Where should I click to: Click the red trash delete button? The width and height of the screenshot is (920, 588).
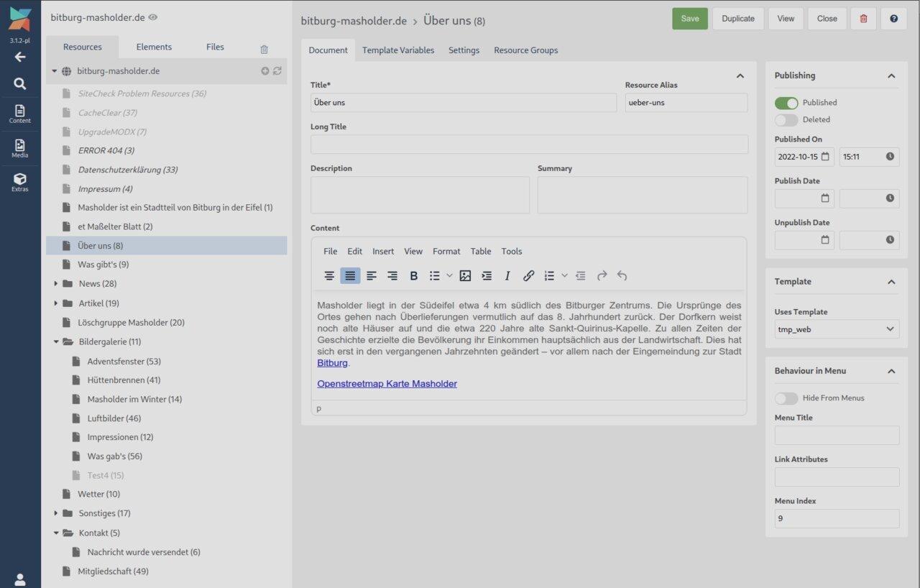pyautogui.click(x=863, y=19)
